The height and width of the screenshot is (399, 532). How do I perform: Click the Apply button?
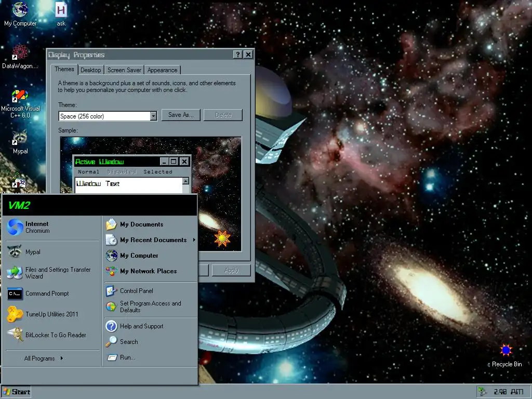click(231, 270)
